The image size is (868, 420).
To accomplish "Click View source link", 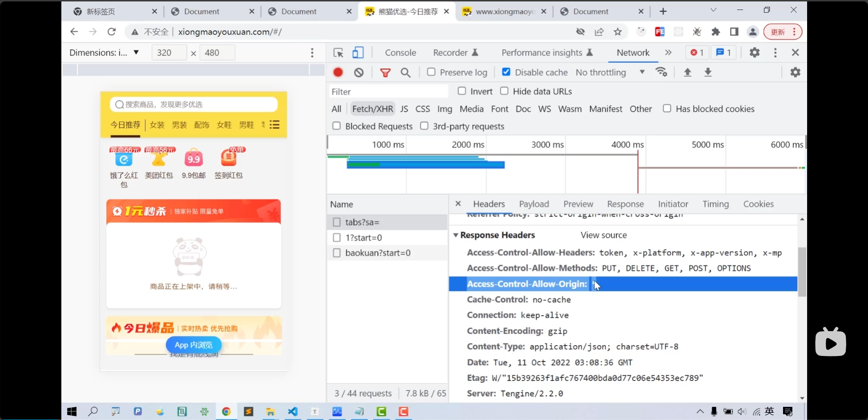I will 604,235.
